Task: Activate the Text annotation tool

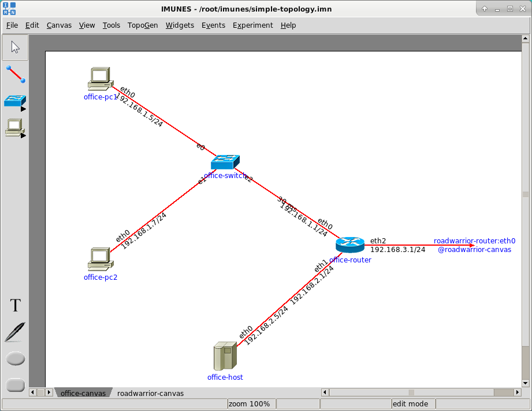Action: pyautogui.click(x=15, y=305)
